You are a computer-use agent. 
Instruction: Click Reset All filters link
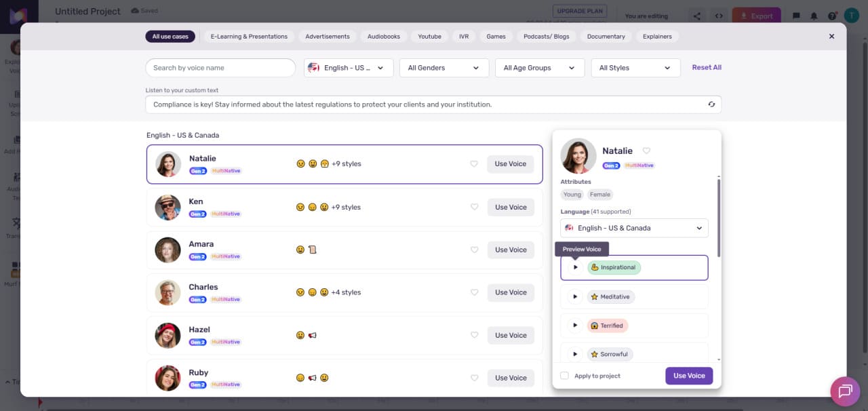click(707, 67)
